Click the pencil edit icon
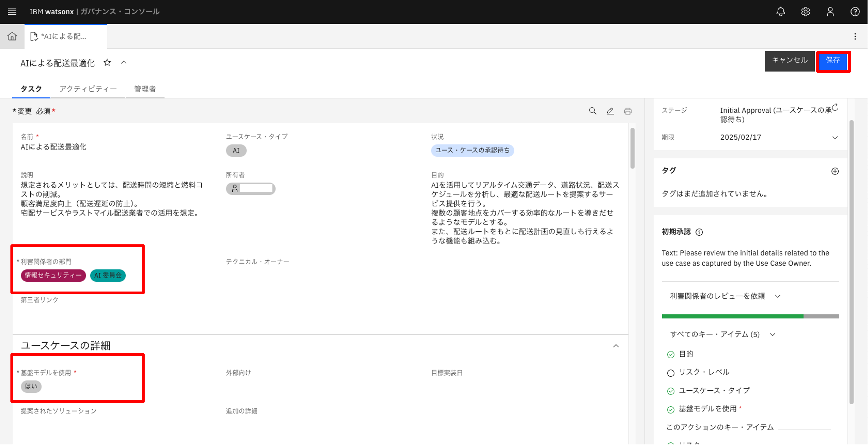868x445 pixels. tap(610, 111)
